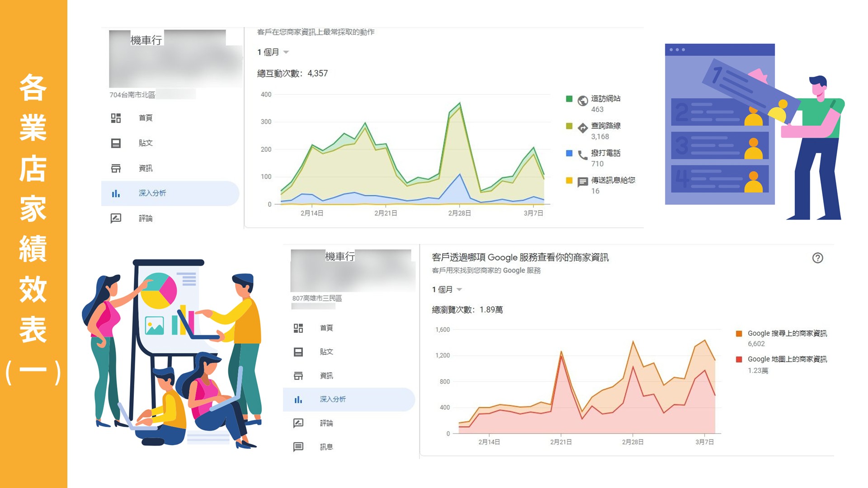Click the 傳送訊息給您 message icon in the legend
The height and width of the screenshot is (488, 868).
tap(583, 182)
